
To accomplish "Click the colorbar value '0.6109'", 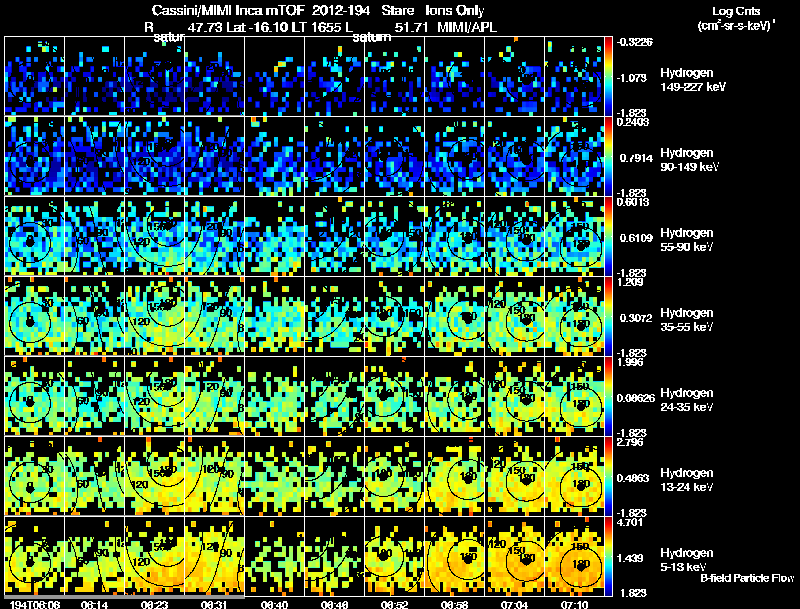I will tap(636, 238).
